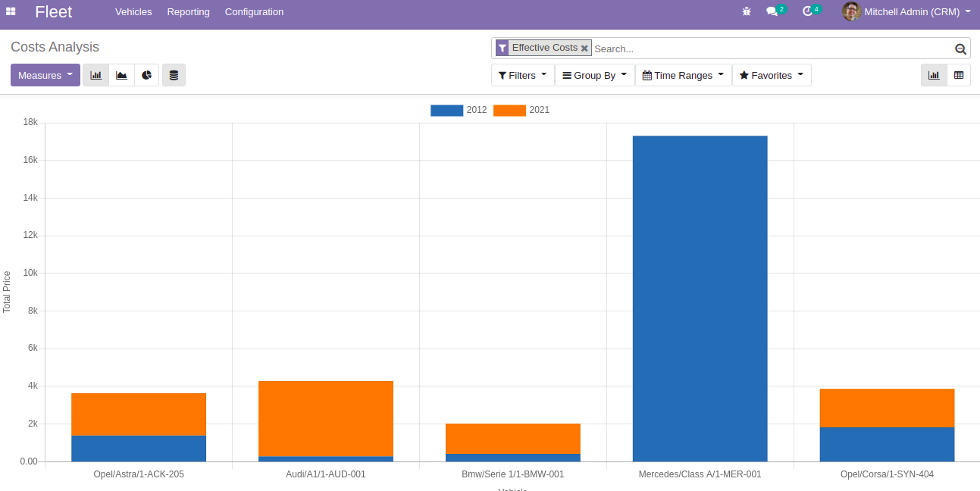Click the Costs Analysis heading
The image size is (980, 491).
[x=55, y=47]
